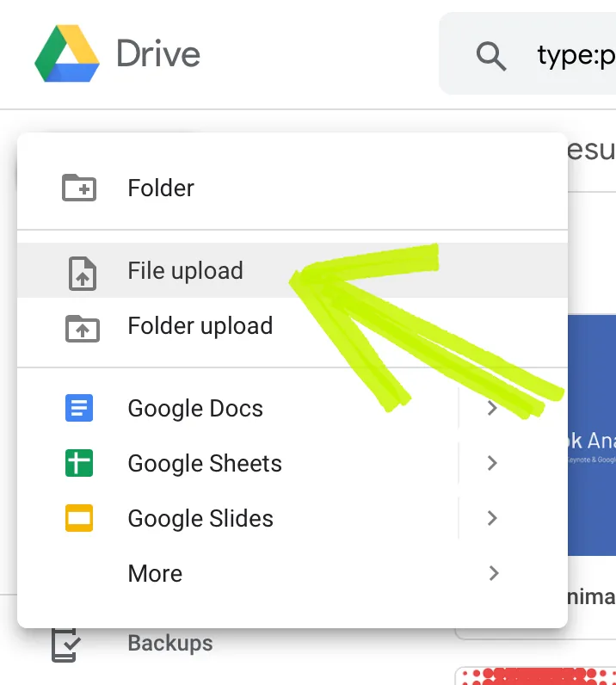The height and width of the screenshot is (685, 616).
Task: Click the Backups sidebar icon
Action: [x=65, y=645]
